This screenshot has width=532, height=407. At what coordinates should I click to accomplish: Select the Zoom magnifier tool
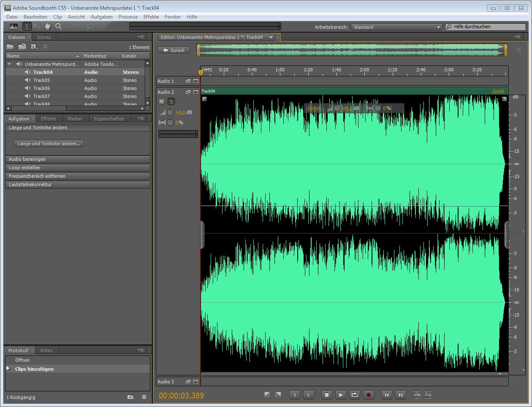pyautogui.click(x=59, y=27)
